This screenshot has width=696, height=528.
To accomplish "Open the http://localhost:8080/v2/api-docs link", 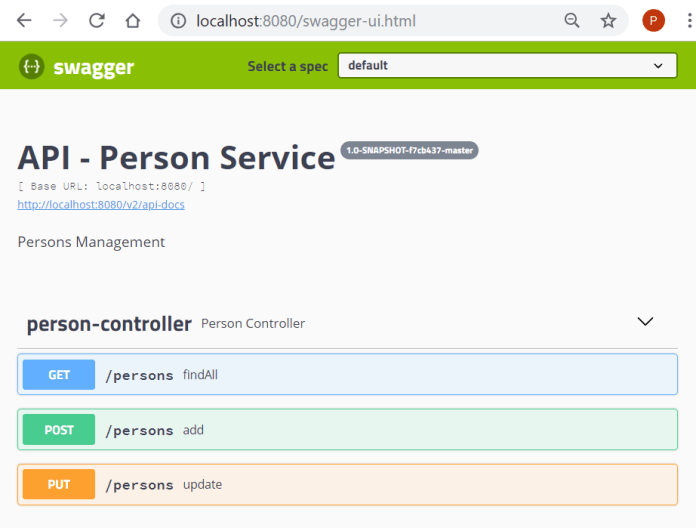I will 101,205.
